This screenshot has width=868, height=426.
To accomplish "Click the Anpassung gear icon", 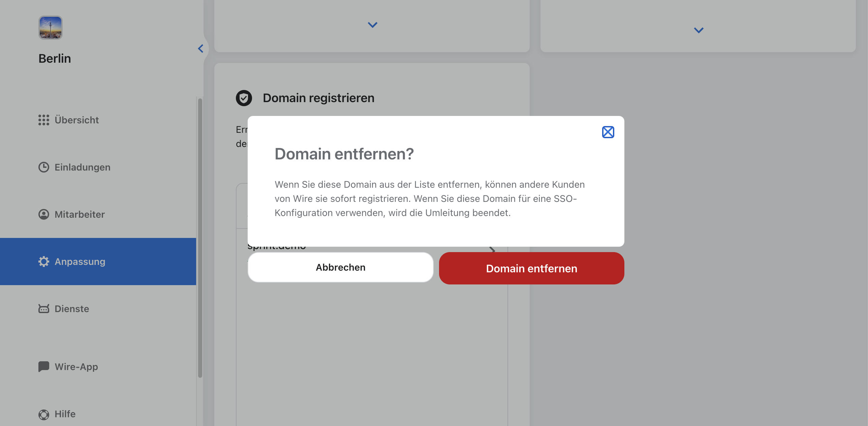I will pyautogui.click(x=43, y=262).
